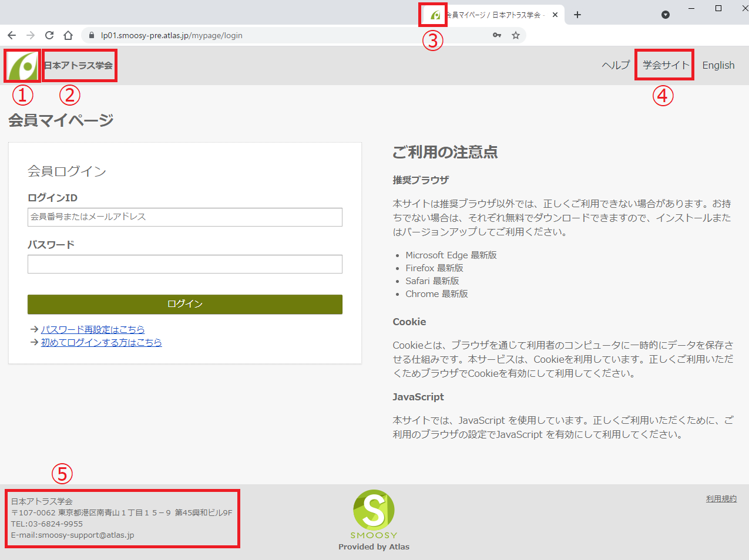This screenshot has width=749, height=560.
Task: Minimize the browser window
Action: (691, 8)
